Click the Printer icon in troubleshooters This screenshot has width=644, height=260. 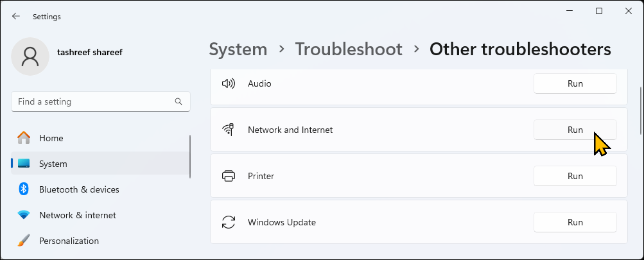[x=228, y=176]
